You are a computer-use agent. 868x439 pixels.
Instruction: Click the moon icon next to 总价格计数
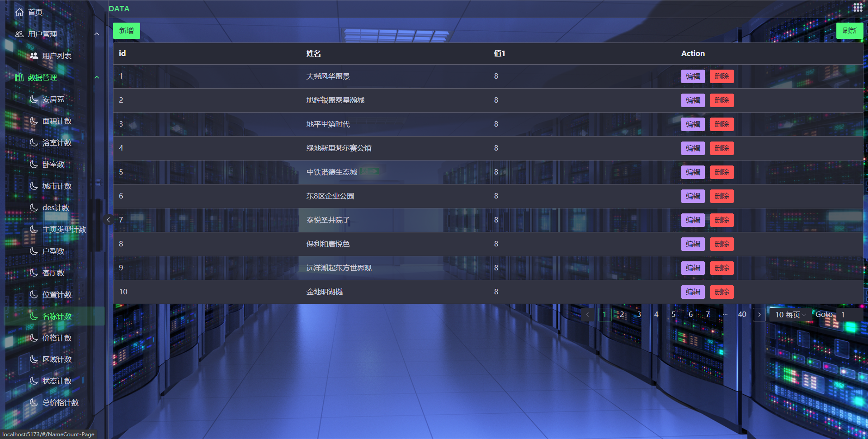[34, 402]
